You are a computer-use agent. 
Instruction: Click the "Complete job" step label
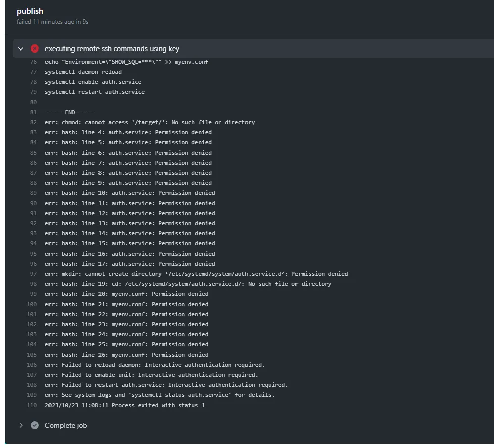click(x=66, y=425)
